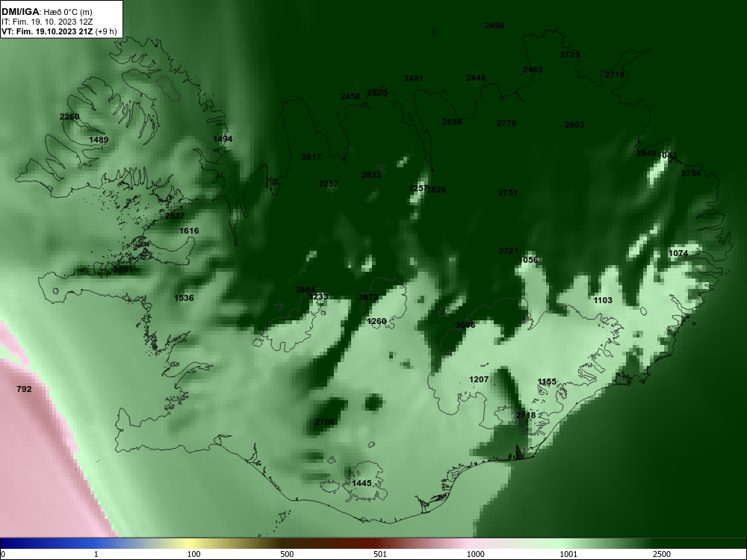
Task: Click the 2817 height value
Action: pos(311,157)
